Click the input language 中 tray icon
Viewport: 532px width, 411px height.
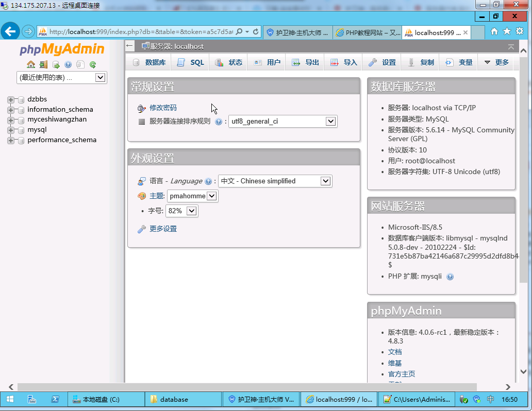(x=491, y=400)
